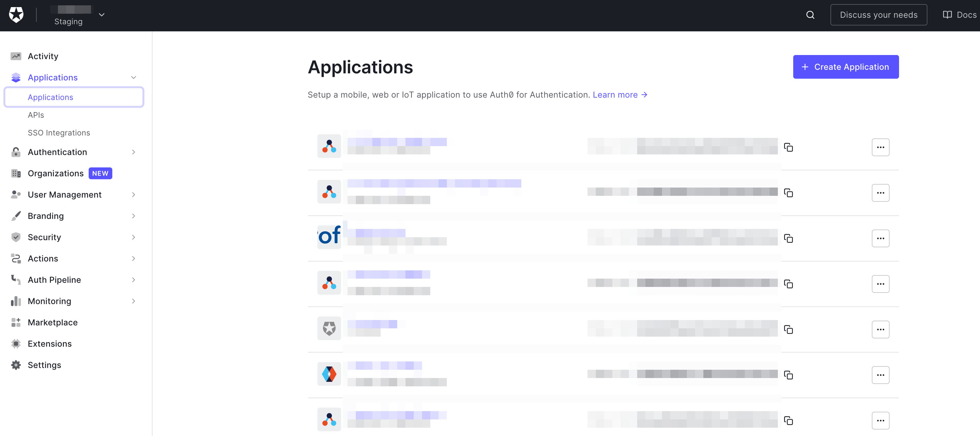Select the Activity sidebar icon
The image size is (980, 436).
coord(16,56)
